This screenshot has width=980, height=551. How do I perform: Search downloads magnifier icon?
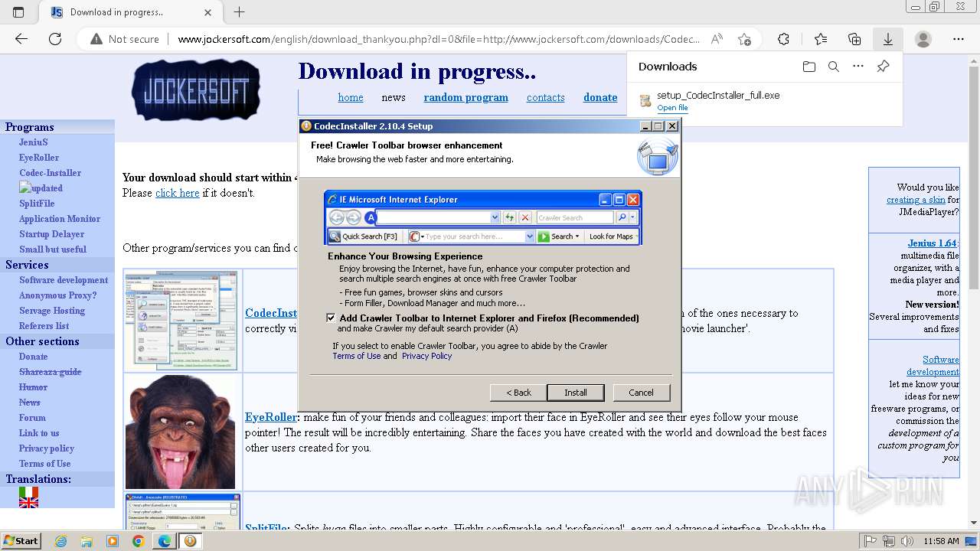coord(834,67)
